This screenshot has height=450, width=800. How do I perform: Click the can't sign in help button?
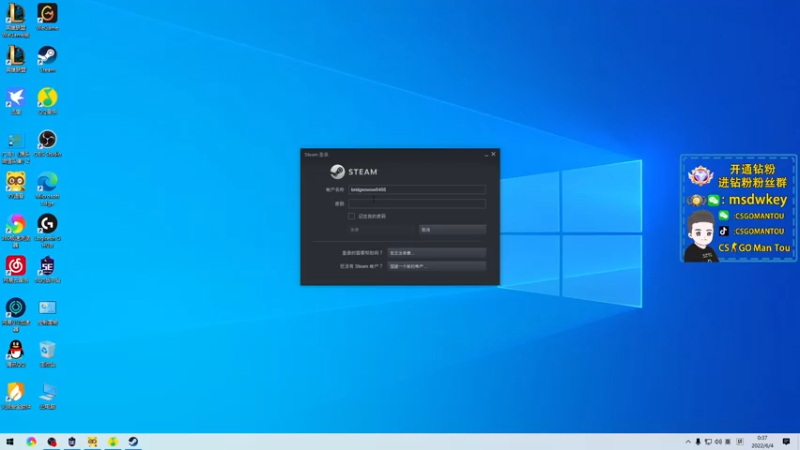point(437,253)
